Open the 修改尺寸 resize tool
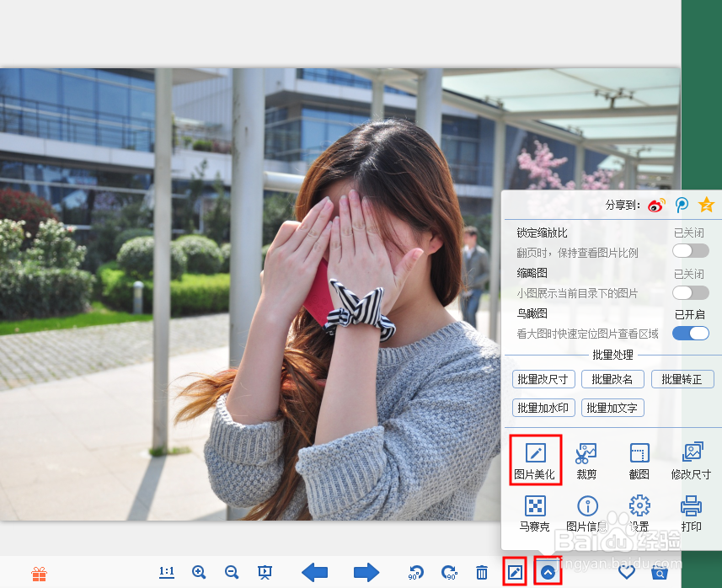Screen dimensions: 722x588 (x=691, y=461)
